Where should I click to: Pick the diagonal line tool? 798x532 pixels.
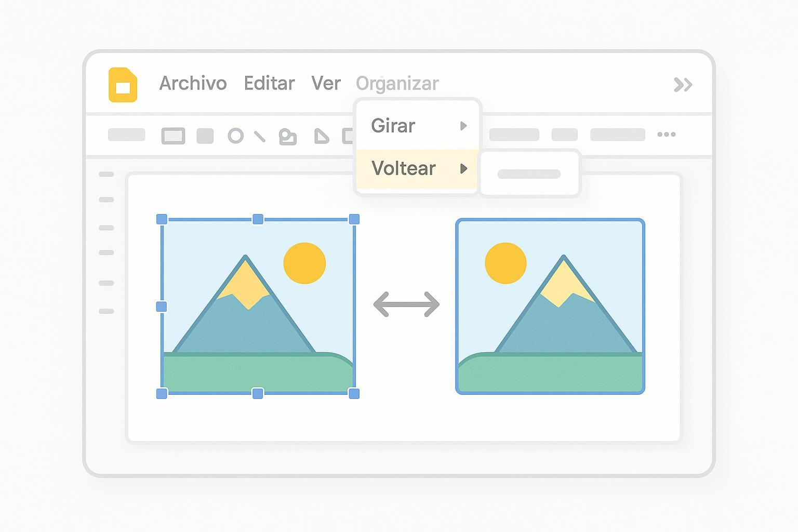(260, 137)
